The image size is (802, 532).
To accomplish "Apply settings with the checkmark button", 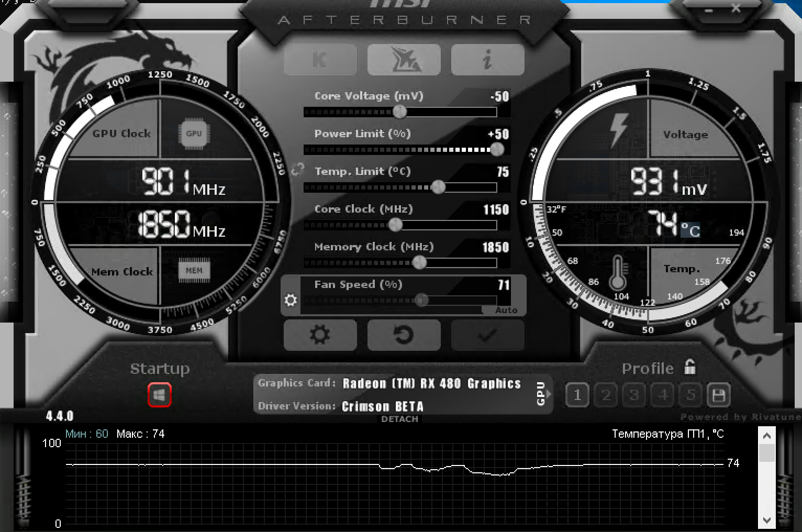I will click(487, 335).
